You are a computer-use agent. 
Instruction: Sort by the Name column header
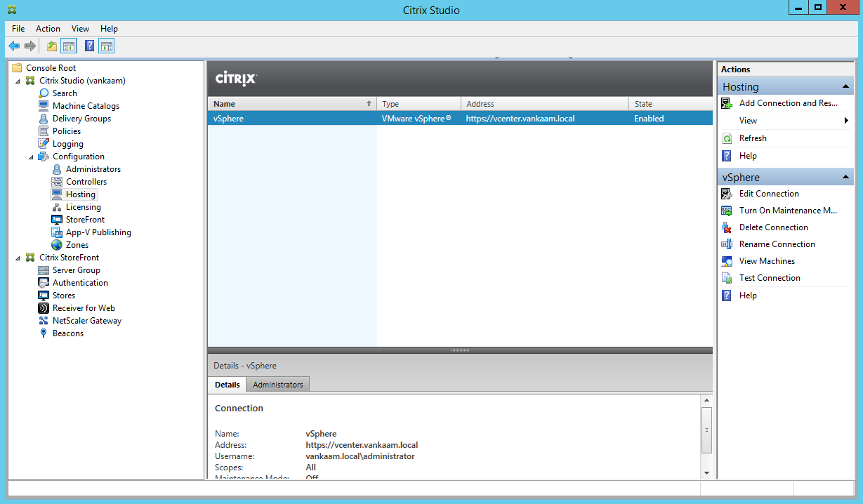click(x=292, y=104)
